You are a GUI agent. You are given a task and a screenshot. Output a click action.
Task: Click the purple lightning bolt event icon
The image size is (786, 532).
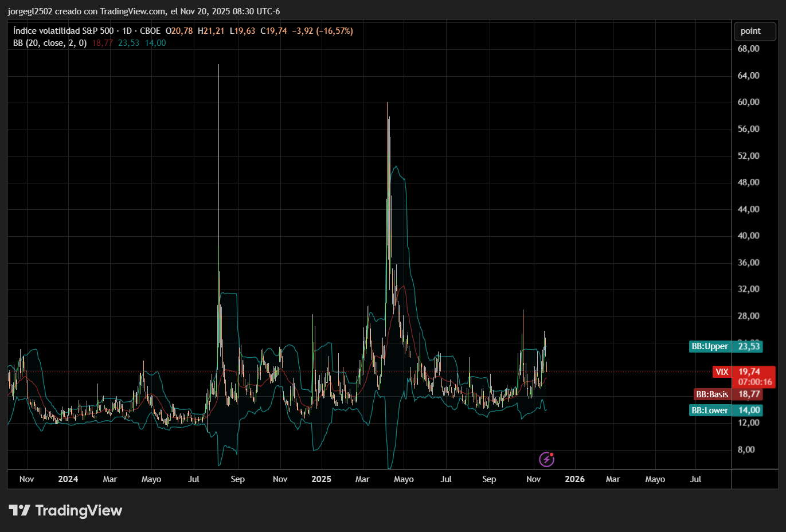tap(546, 459)
